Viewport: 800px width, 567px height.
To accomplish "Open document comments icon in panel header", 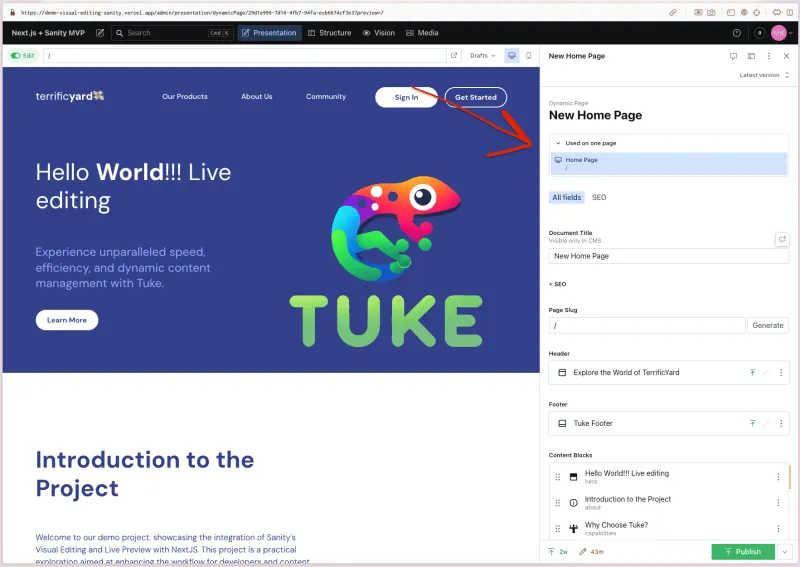I will pos(733,57).
